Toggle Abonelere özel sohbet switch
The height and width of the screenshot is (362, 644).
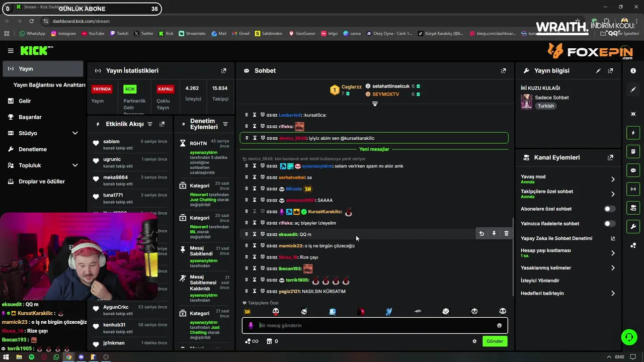(609, 209)
